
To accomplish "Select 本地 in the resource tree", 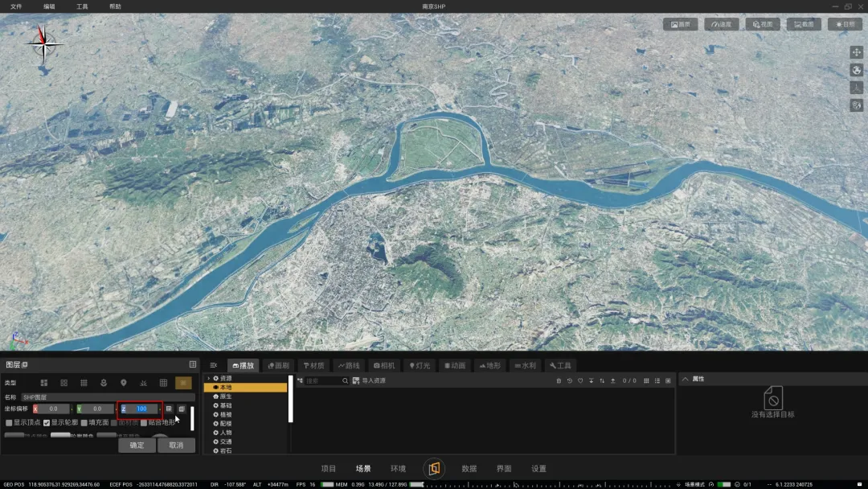I will point(246,388).
